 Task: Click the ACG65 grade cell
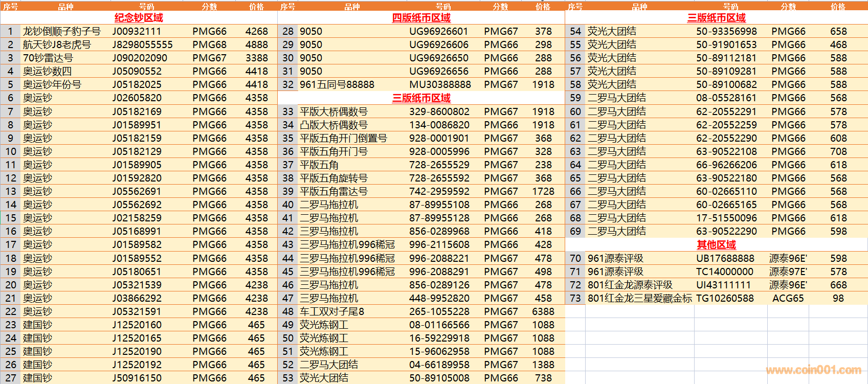point(788,298)
